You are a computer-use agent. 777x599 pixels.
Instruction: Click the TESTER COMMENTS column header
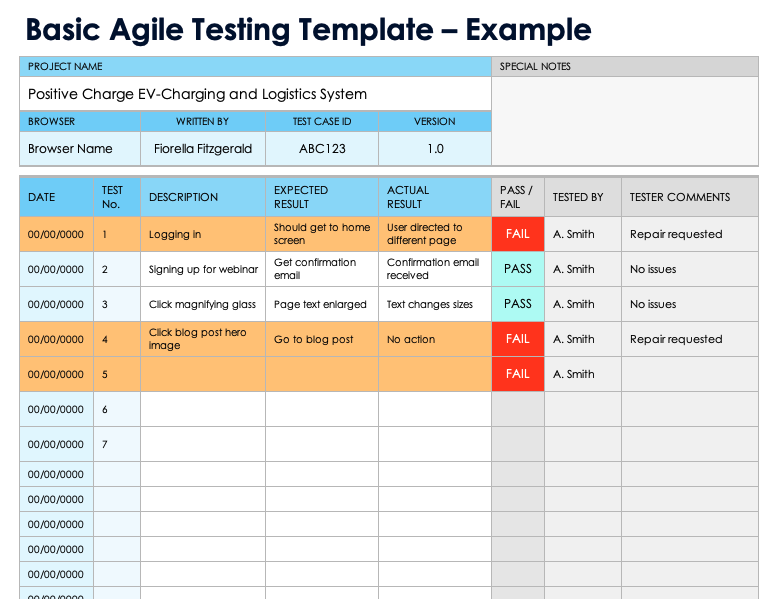coord(690,197)
